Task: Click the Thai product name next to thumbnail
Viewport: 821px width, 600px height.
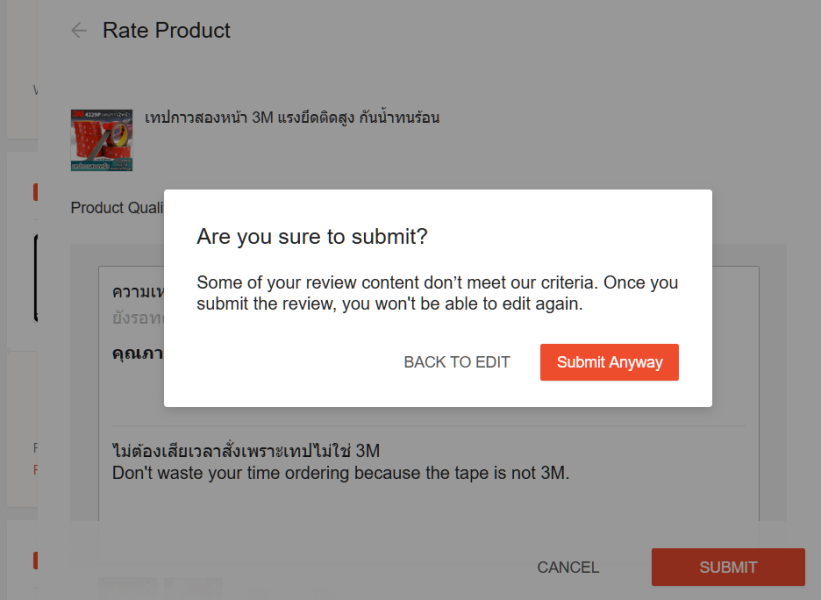Action: click(x=292, y=117)
